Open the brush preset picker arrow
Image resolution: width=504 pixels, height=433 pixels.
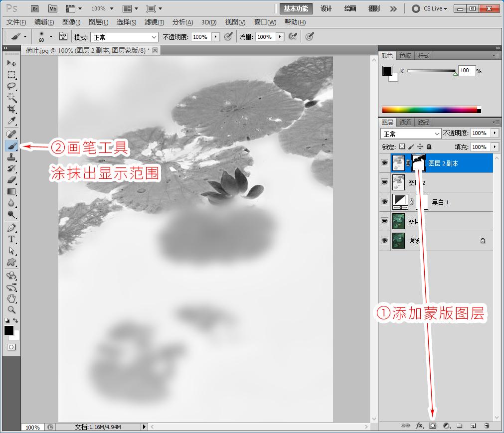coord(51,36)
